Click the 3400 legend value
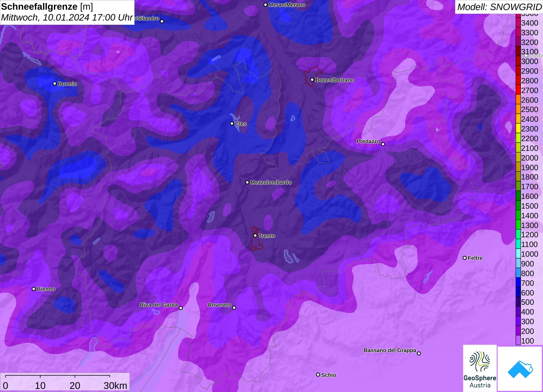This screenshot has width=543, height=392. [x=530, y=23]
